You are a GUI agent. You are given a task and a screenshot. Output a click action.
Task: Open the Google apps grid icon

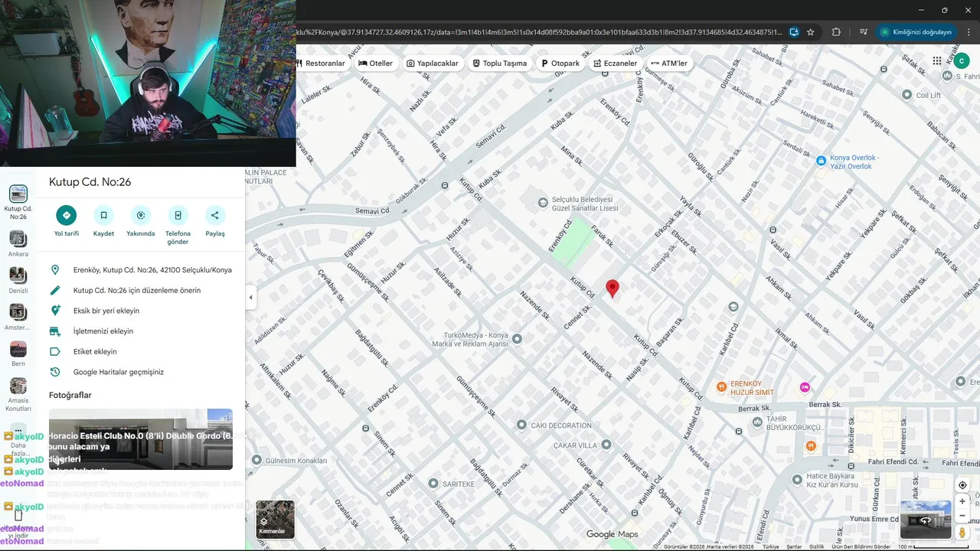[937, 61]
